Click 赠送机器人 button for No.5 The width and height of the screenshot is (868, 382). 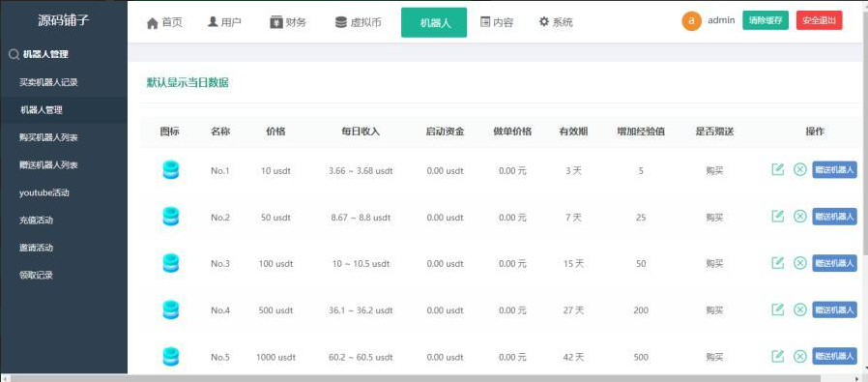point(834,356)
